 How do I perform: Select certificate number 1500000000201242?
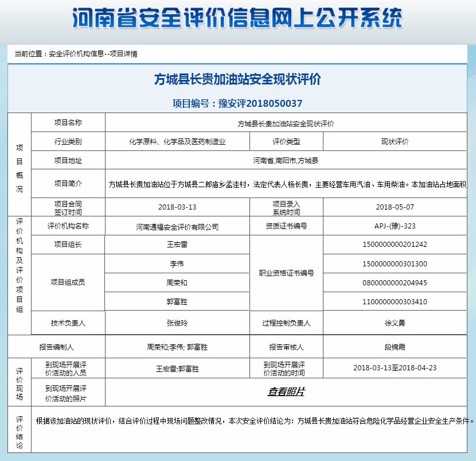[395, 245]
